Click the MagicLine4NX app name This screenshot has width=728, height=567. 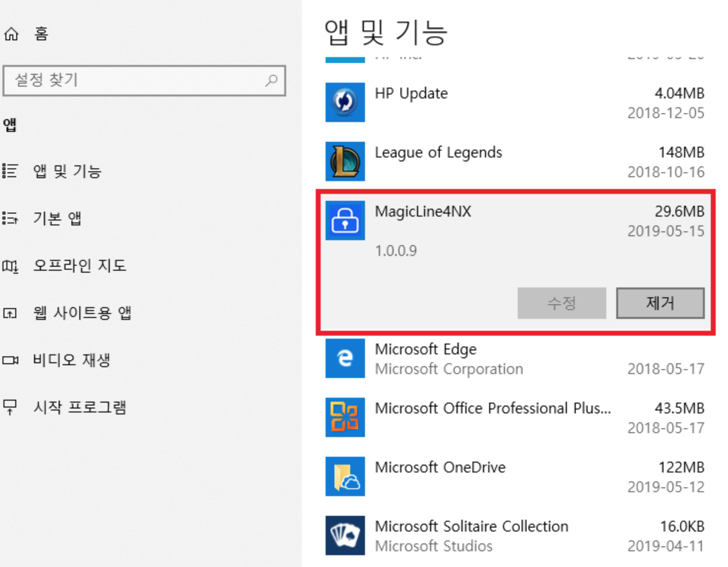(423, 212)
